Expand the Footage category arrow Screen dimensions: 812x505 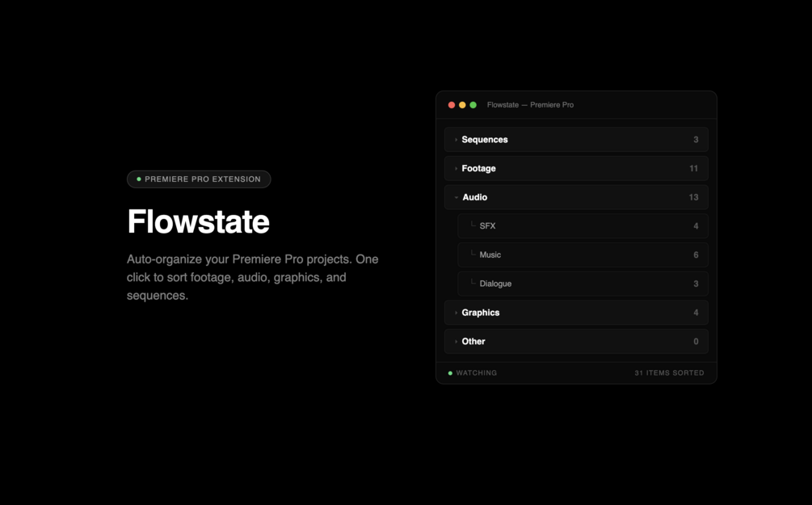pos(456,169)
